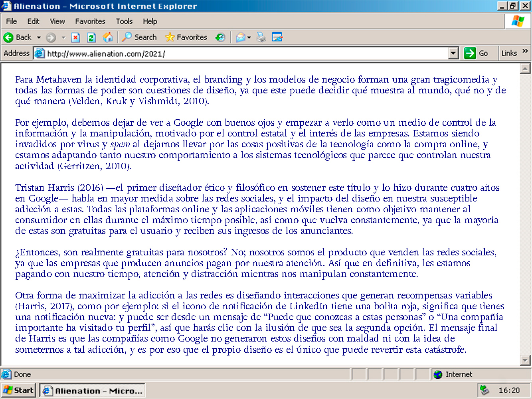Open the Search pane in the toolbar

[x=139, y=38]
